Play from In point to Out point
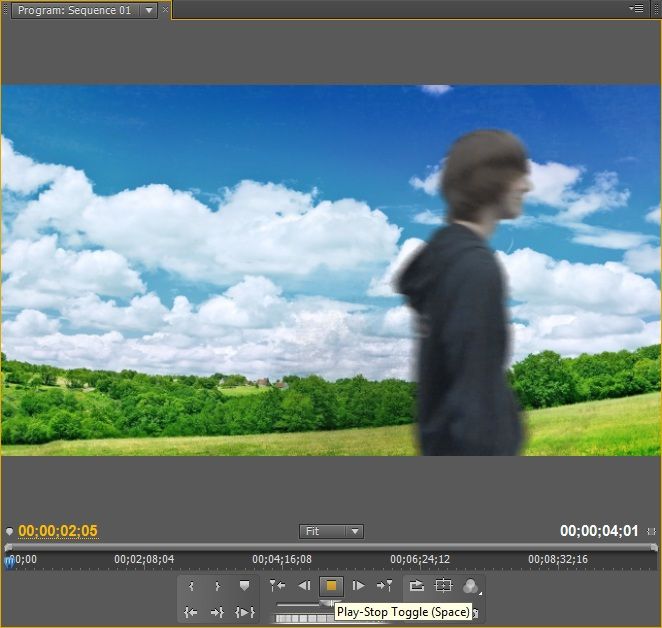Screen dimensions: 662x628 245,612
